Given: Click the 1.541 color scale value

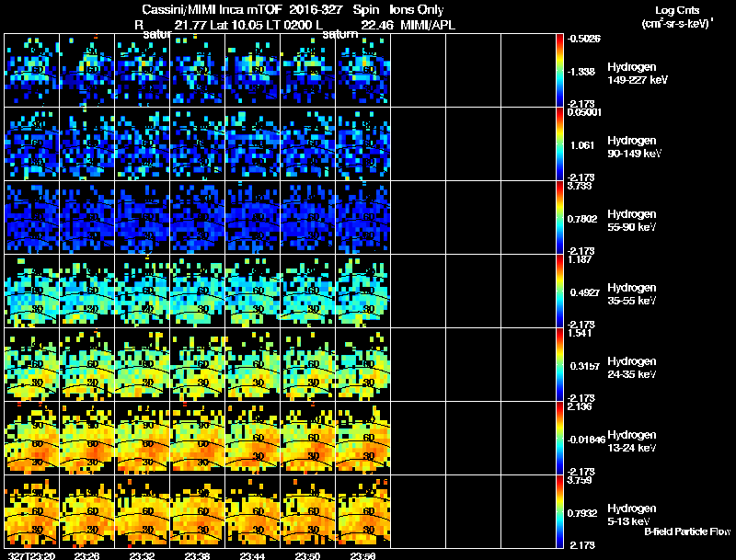Looking at the screenshot, I should pyautogui.click(x=580, y=333).
